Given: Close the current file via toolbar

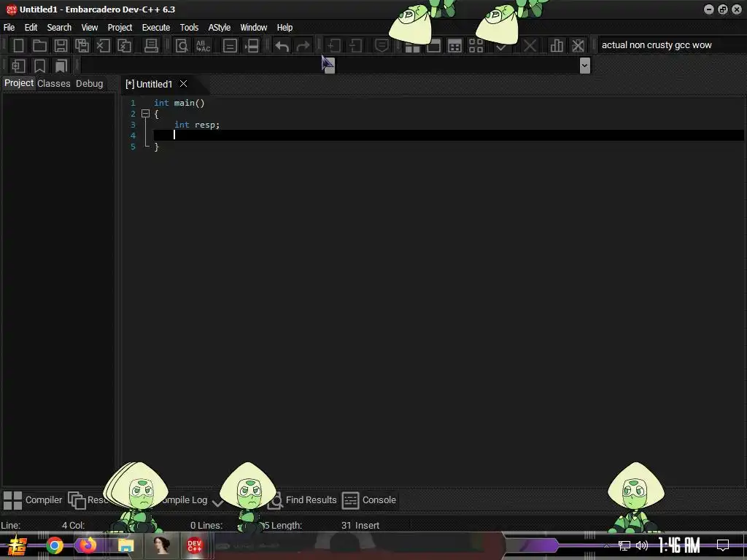Looking at the screenshot, I should point(103,46).
